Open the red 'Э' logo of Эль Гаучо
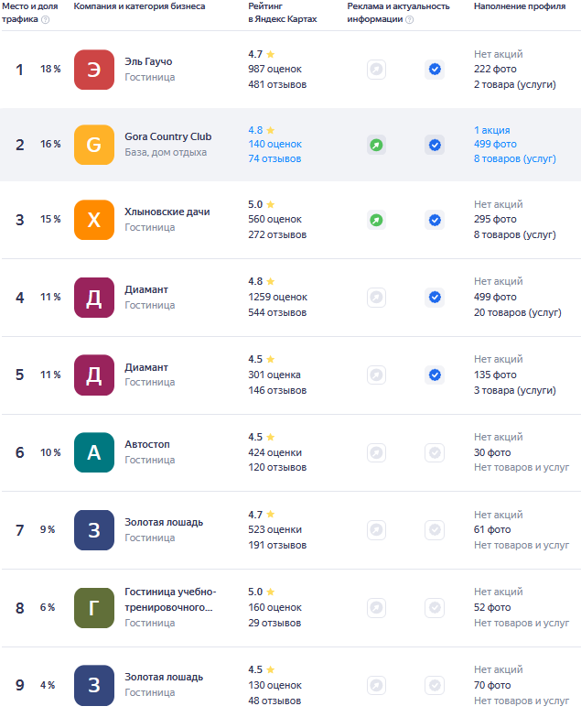Screen dimensions: 581x728 click(x=94, y=70)
